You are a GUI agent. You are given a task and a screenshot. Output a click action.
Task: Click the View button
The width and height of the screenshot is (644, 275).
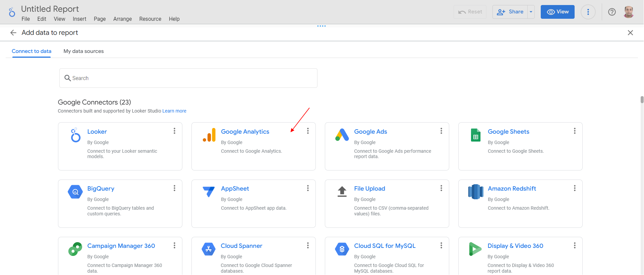click(557, 12)
